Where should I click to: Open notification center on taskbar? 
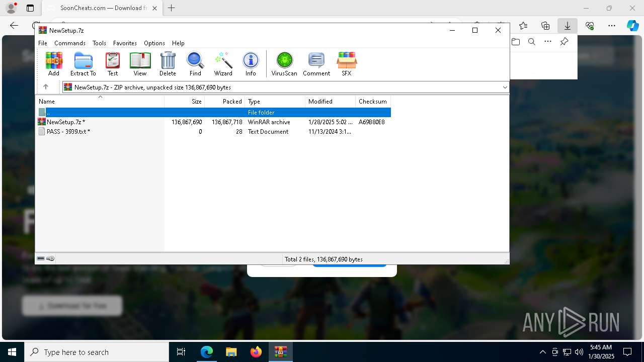[x=627, y=352]
